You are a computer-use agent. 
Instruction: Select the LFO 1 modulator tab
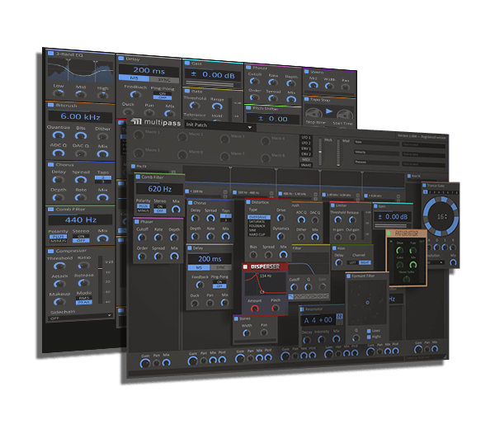click(305, 137)
